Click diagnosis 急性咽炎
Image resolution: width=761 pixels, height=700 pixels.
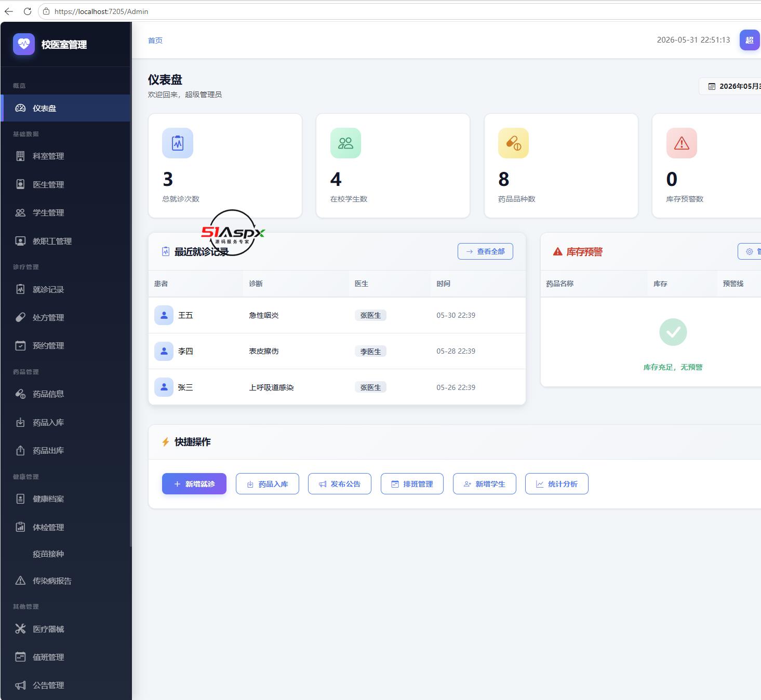click(264, 315)
